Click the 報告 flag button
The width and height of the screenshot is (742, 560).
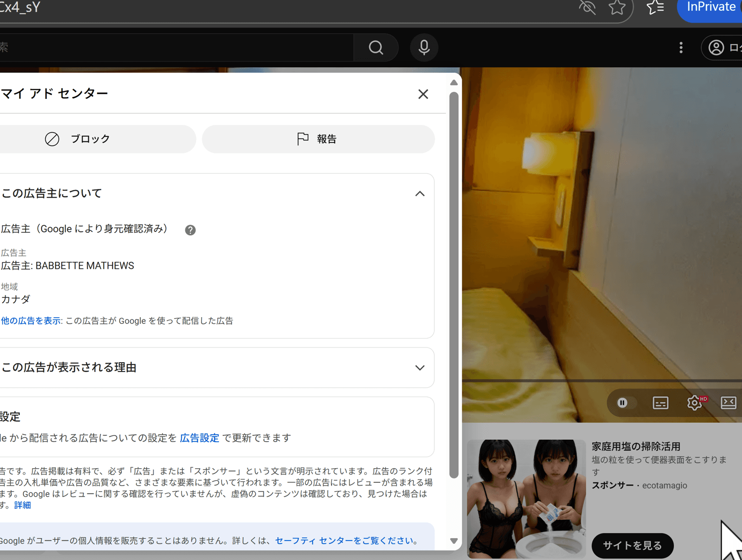pos(318,139)
